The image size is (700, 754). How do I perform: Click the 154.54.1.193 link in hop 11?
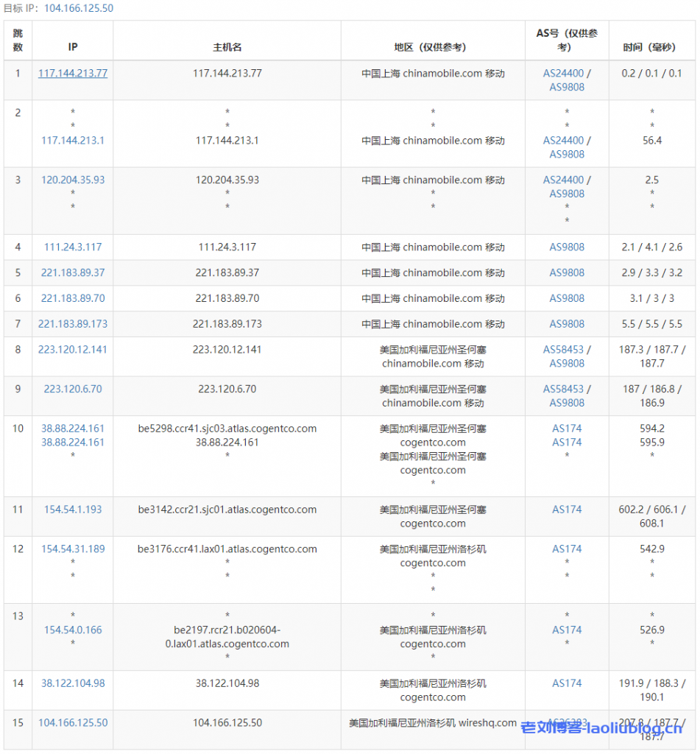click(x=72, y=510)
